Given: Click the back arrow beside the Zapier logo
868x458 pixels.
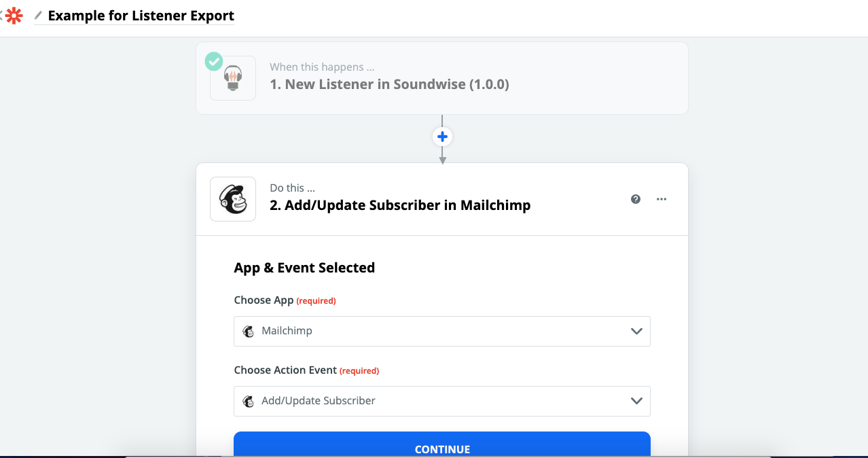Looking at the screenshot, I should [x=1, y=15].
